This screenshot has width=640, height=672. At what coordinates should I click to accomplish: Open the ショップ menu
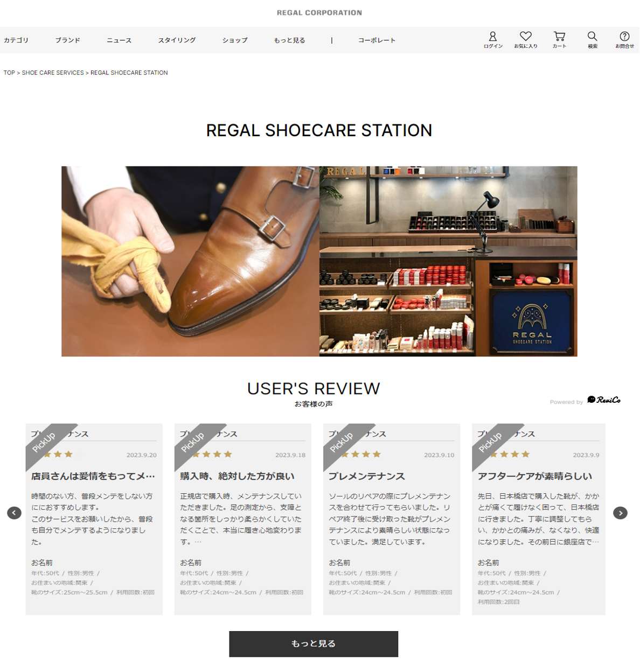[235, 40]
